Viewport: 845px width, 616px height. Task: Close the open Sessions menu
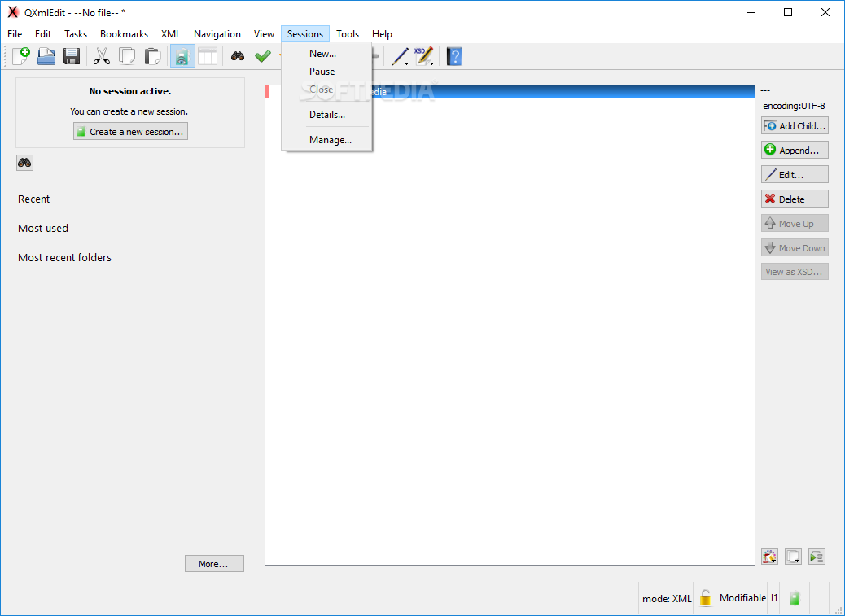(x=305, y=34)
